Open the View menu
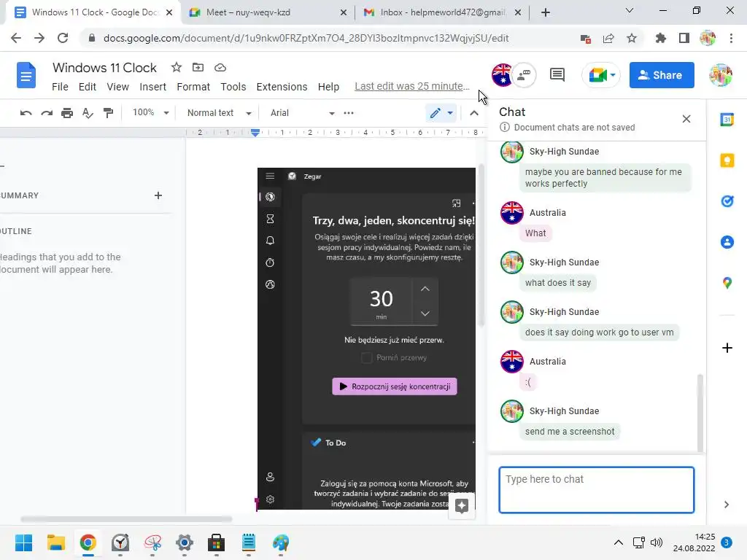This screenshot has height=560, width=747. pos(117,87)
